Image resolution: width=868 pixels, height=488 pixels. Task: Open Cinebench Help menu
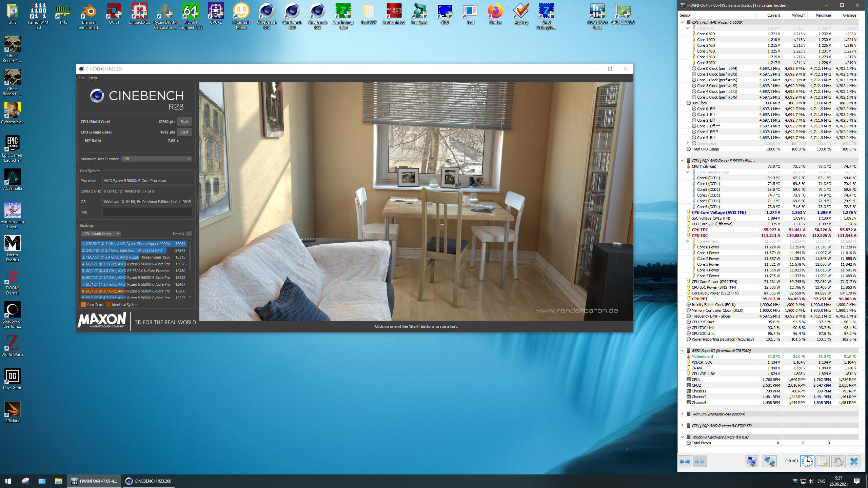[93, 78]
